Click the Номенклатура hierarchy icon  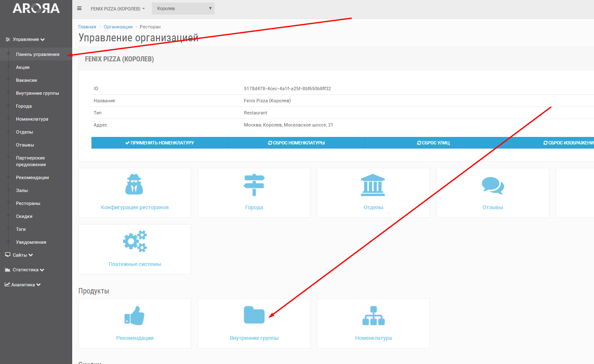click(x=374, y=316)
